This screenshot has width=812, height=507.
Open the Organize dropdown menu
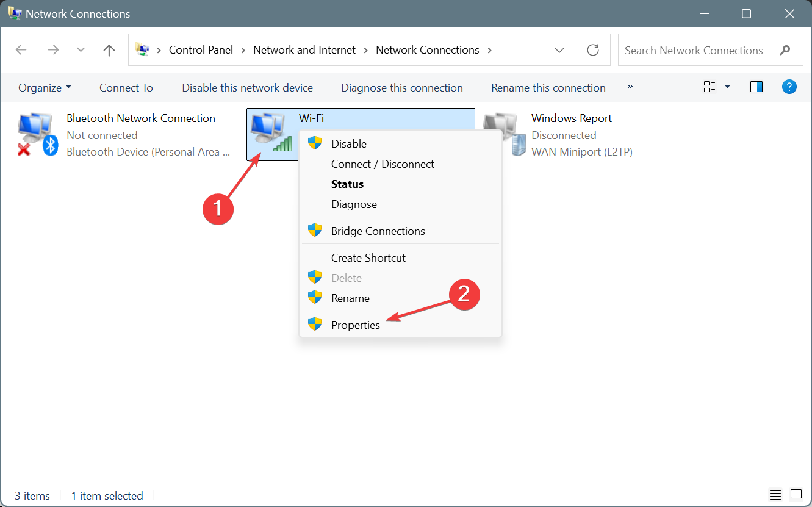[x=45, y=87]
